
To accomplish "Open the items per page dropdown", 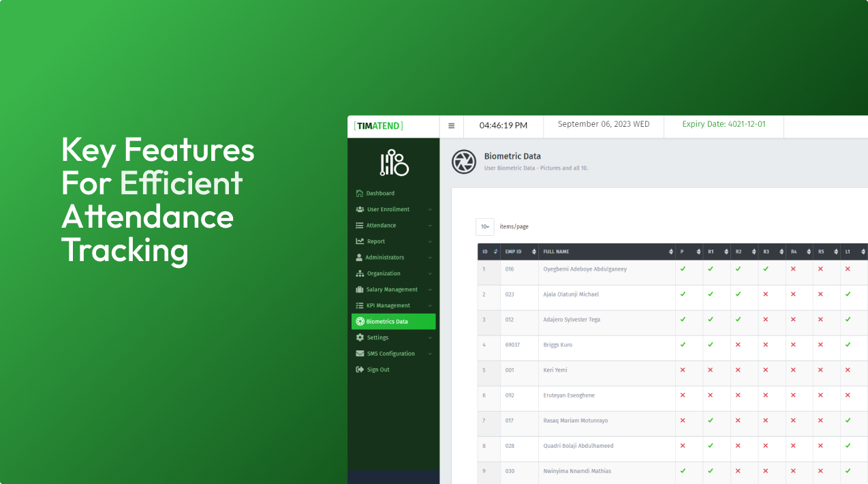I will click(x=484, y=227).
